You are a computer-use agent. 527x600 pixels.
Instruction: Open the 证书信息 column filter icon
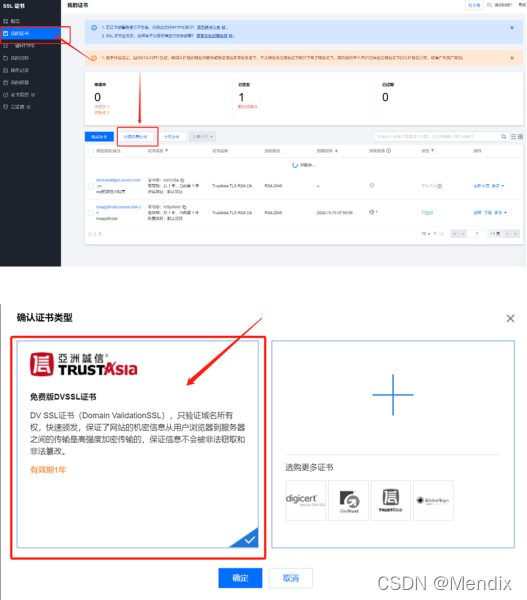tap(166, 151)
